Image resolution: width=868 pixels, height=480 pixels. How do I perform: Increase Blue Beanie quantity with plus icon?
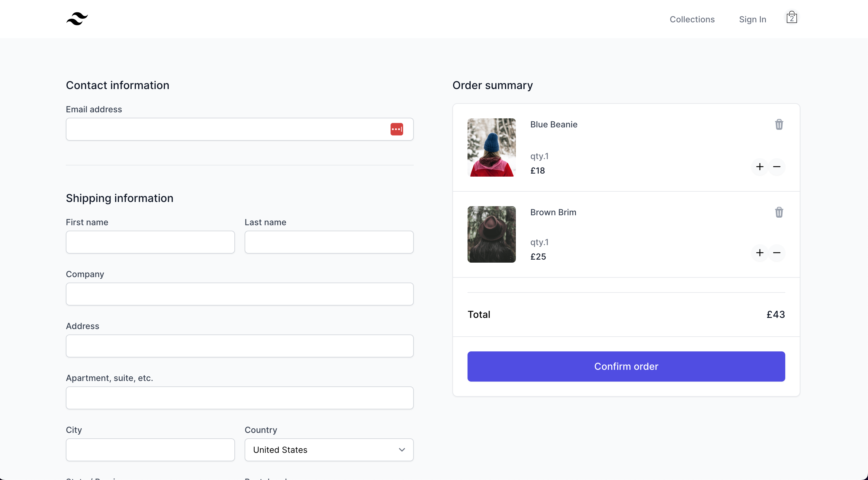[760, 166]
